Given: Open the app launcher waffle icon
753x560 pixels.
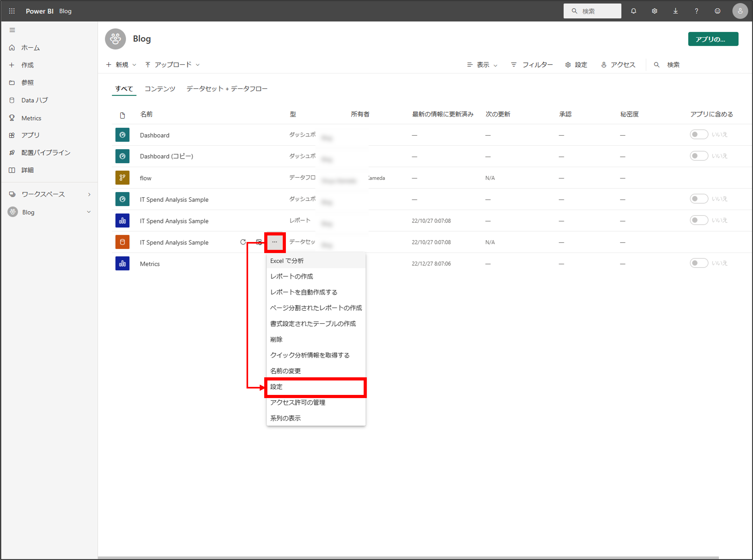Looking at the screenshot, I should 12,11.
